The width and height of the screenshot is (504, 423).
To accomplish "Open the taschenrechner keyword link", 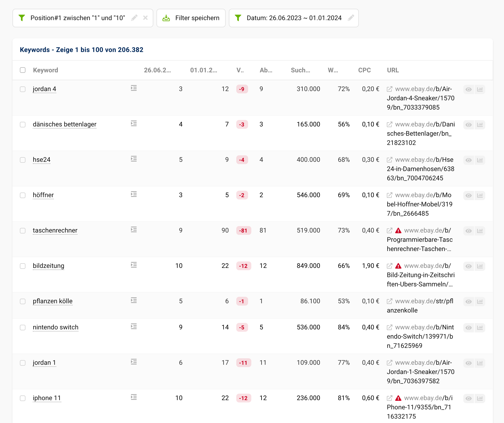I will tap(55, 230).
